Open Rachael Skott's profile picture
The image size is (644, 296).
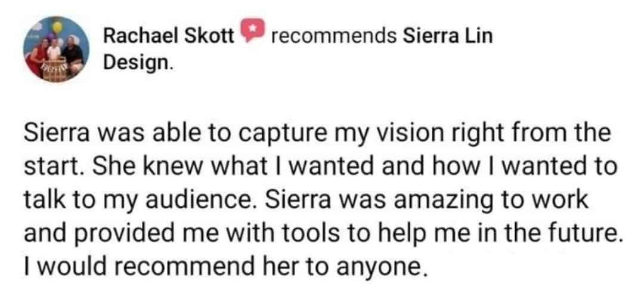56,50
